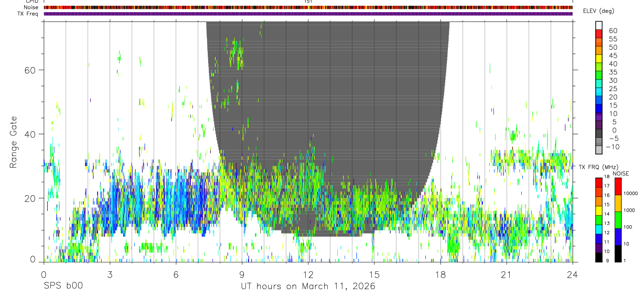Select the 'SPS b00' beam label

63,287
